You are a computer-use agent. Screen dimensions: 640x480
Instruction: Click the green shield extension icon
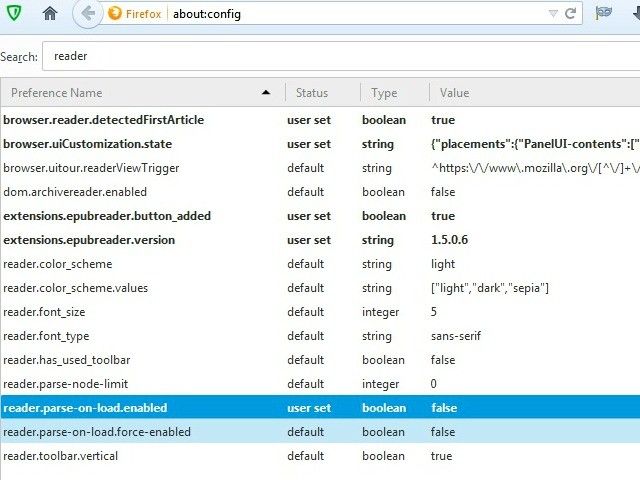(11, 14)
